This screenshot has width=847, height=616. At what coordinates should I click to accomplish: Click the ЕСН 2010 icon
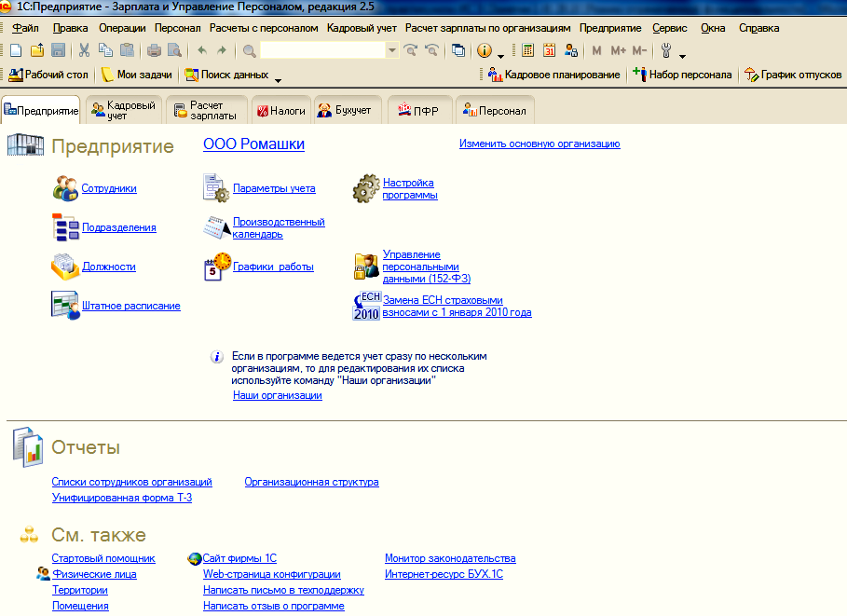367,306
